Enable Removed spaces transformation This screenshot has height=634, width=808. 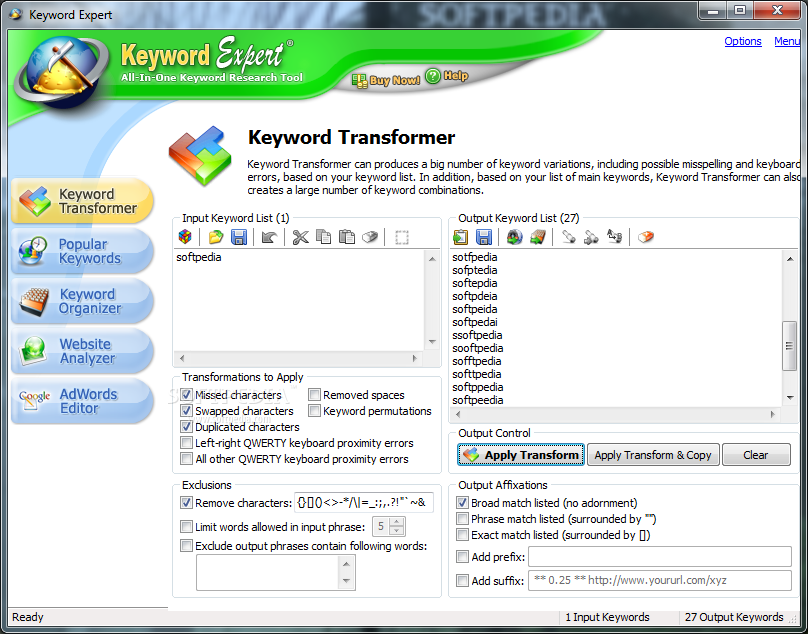point(314,395)
